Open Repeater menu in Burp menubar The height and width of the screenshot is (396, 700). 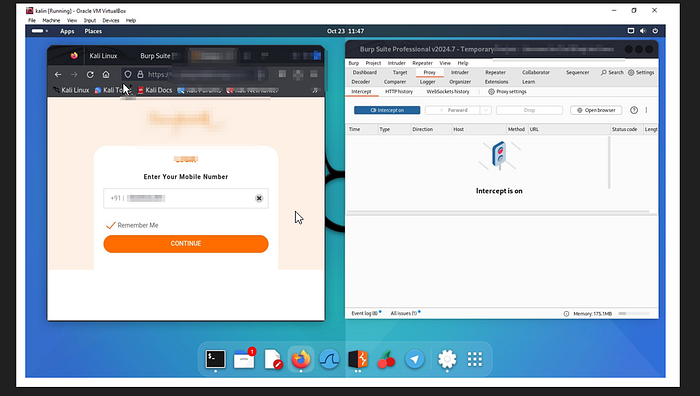coord(422,63)
